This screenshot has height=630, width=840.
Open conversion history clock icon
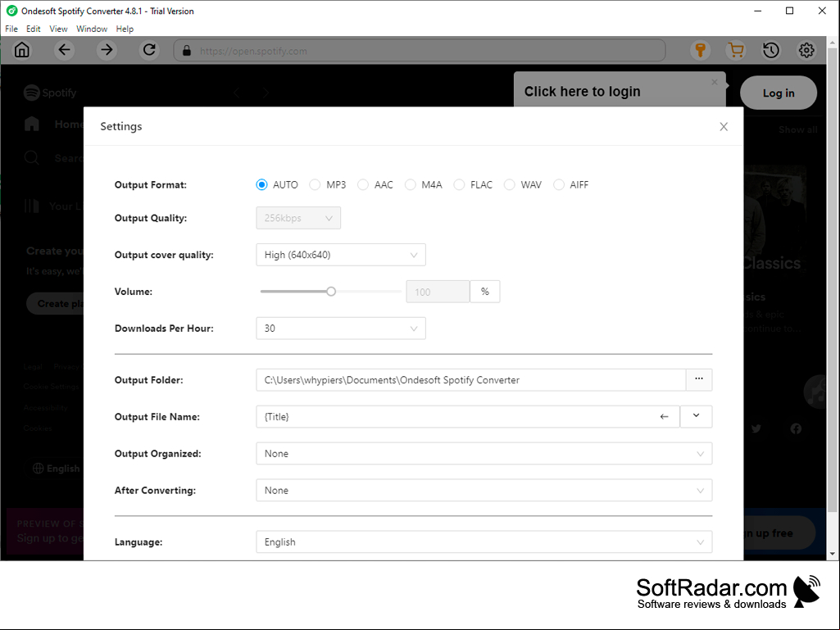771,50
